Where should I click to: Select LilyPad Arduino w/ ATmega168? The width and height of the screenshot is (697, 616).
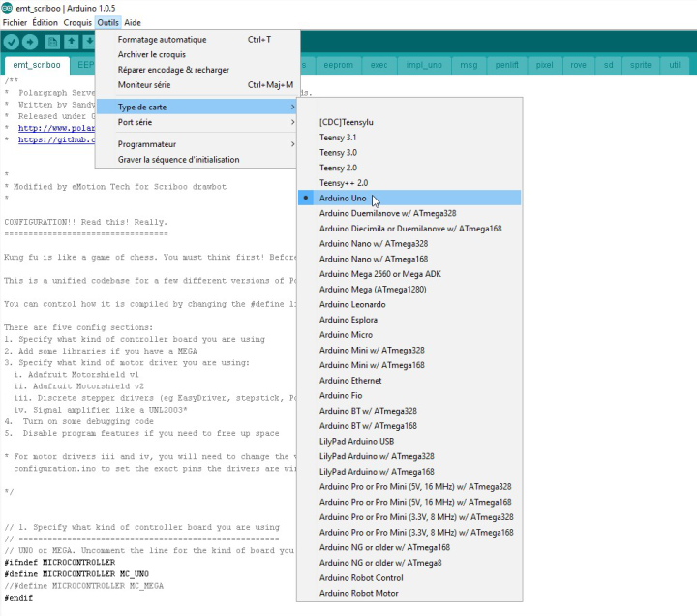point(409,471)
